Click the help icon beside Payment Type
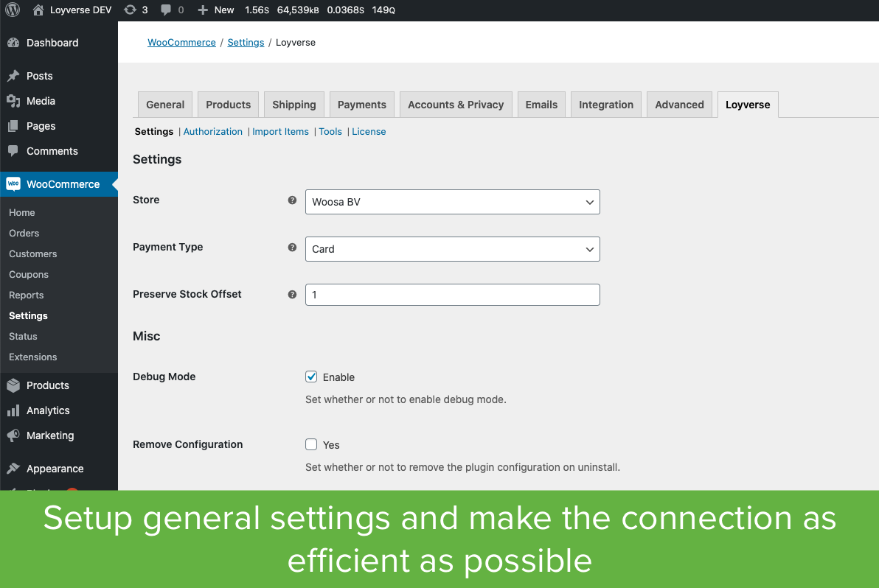The image size is (879, 588). (292, 247)
